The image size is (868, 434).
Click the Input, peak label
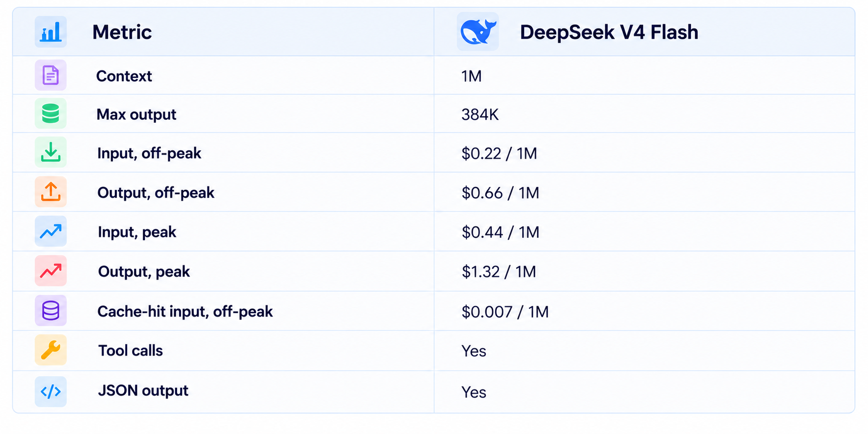click(x=137, y=232)
